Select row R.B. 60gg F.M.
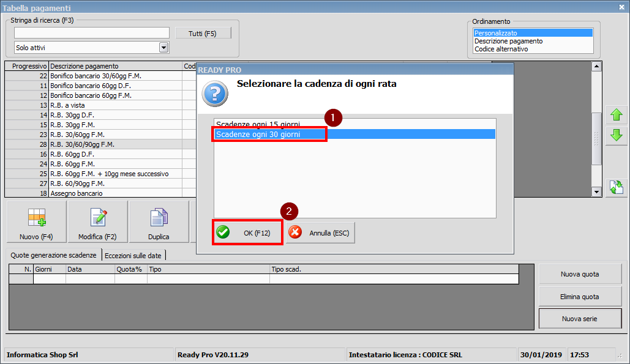Screen dimensions: 630x364 point(100,164)
